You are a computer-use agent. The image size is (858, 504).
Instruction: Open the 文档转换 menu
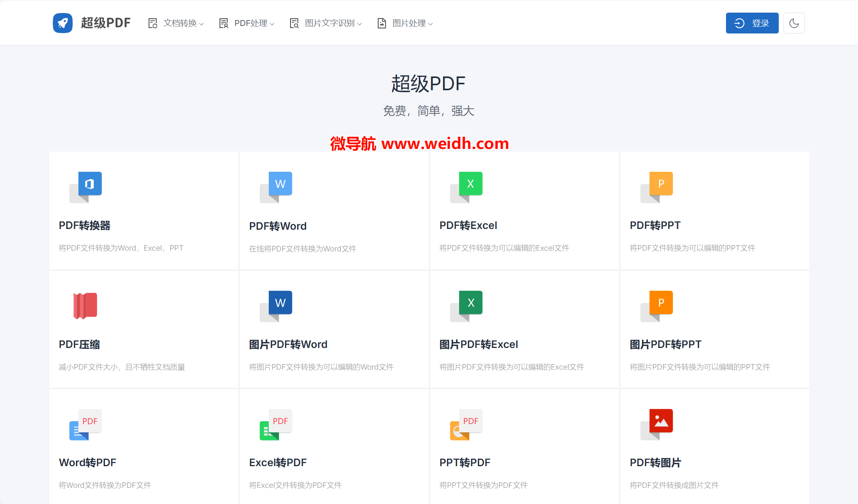click(176, 23)
